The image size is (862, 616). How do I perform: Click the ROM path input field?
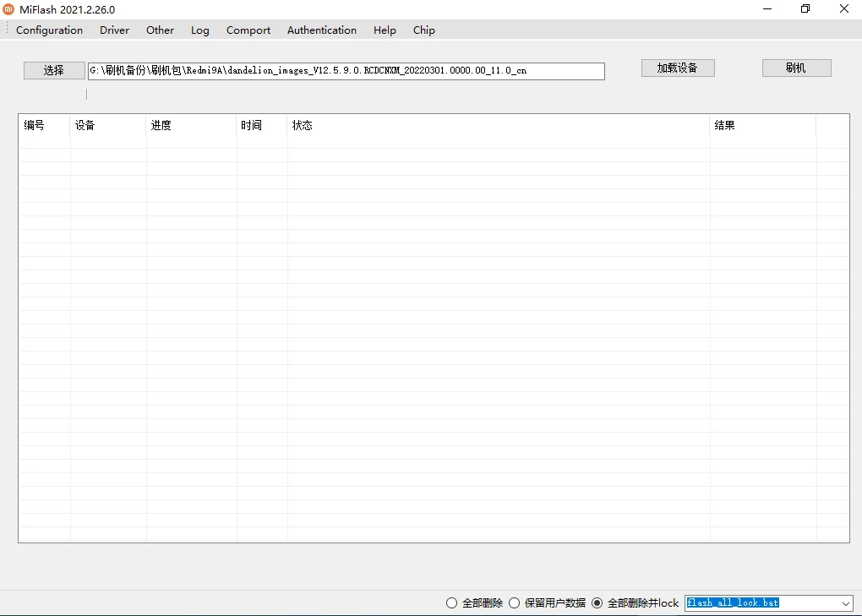346,71
